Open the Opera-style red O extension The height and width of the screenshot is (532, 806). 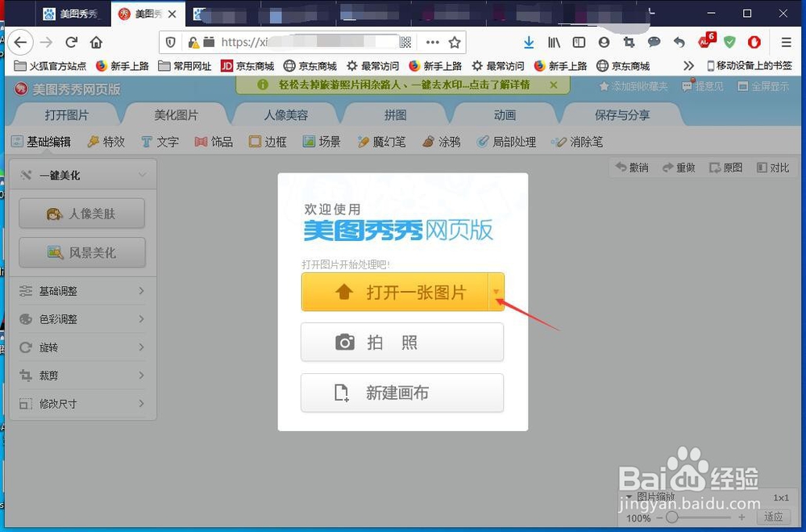click(754, 42)
